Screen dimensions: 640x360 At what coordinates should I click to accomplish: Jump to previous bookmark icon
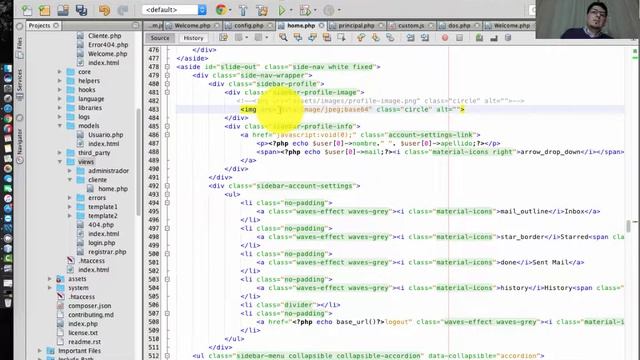(x=361, y=38)
